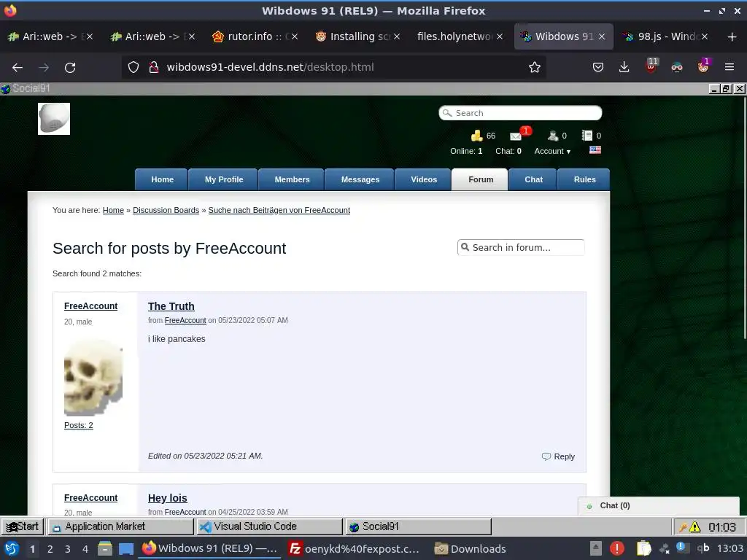The width and height of the screenshot is (747, 560).
Task: Open the My Profile navigation tab
Action: click(x=224, y=179)
